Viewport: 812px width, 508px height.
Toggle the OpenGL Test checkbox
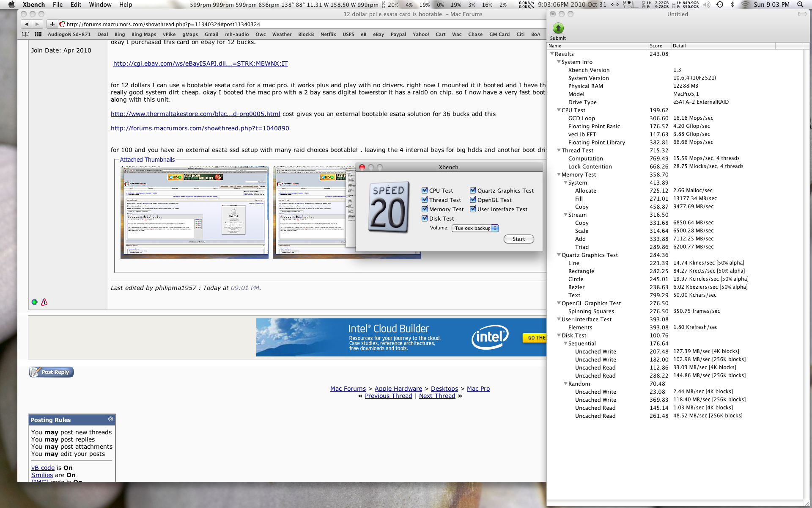(473, 200)
